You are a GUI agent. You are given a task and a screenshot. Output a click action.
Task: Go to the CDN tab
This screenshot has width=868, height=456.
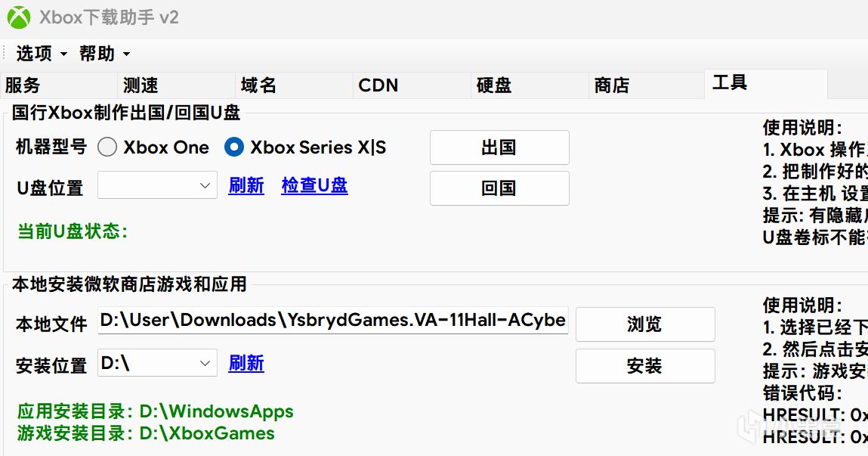pyautogui.click(x=378, y=85)
